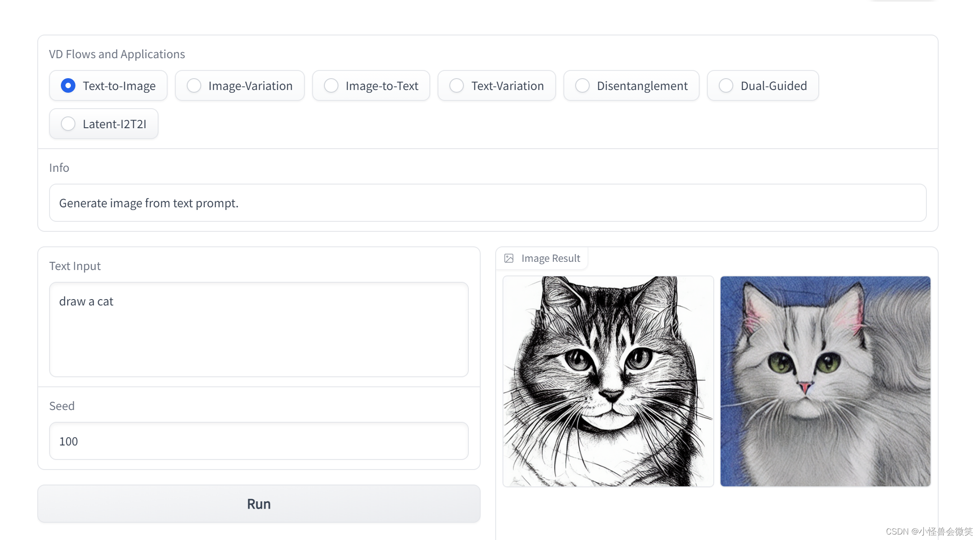Click the Seed label text
The width and height of the screenshot is (980, 540).
[x=62, y=406]
